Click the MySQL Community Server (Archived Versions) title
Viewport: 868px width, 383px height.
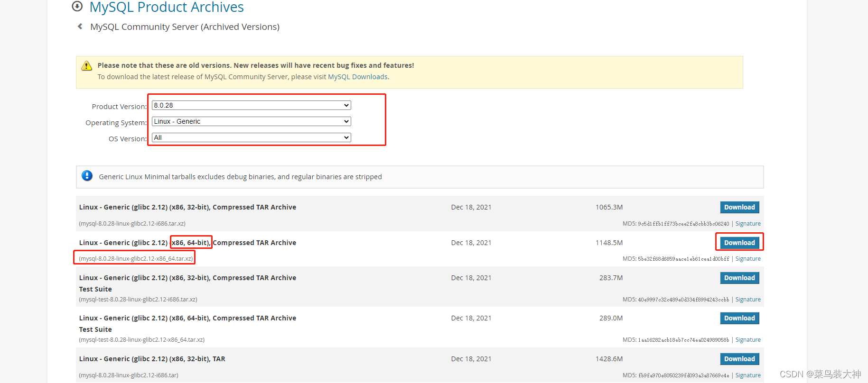[185, 27]
